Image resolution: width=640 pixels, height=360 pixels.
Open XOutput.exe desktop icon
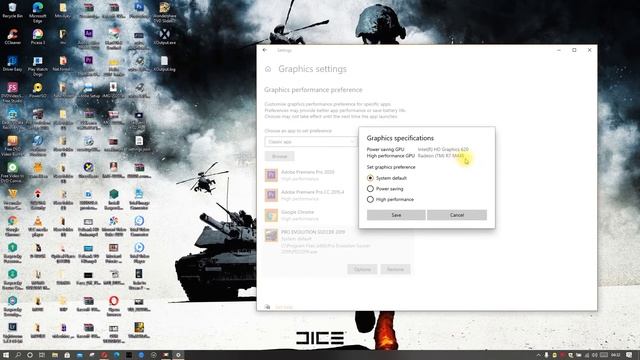click(164, 37)
